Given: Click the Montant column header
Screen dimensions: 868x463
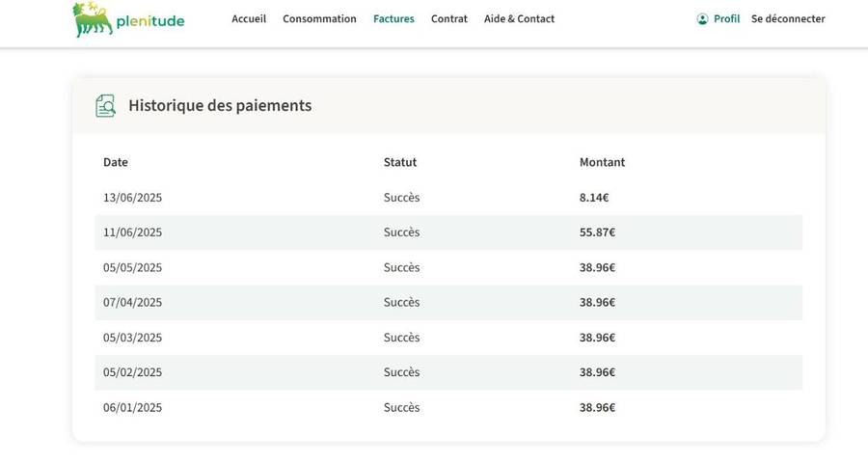Looking at the screenshot, I should pos(602,162).
